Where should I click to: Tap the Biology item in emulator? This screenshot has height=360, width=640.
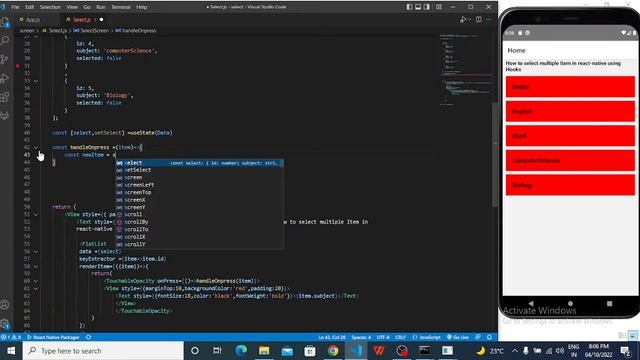570,185
